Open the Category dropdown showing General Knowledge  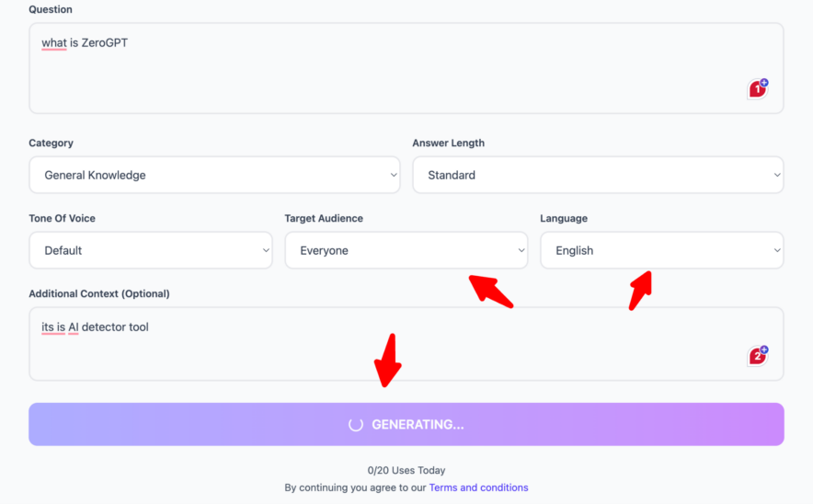214,175
